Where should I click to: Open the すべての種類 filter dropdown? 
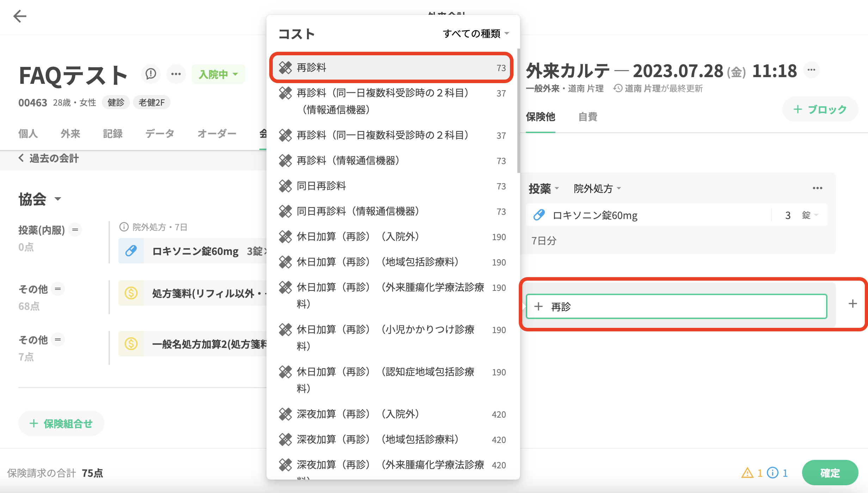click(x=476, y=33)
